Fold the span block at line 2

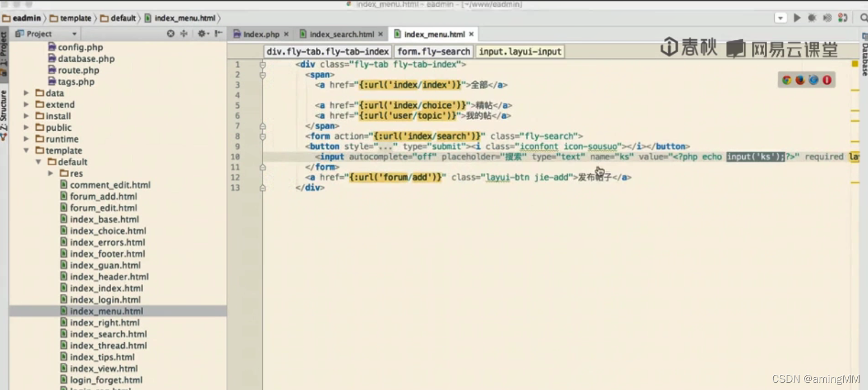[x=262, y=75]
